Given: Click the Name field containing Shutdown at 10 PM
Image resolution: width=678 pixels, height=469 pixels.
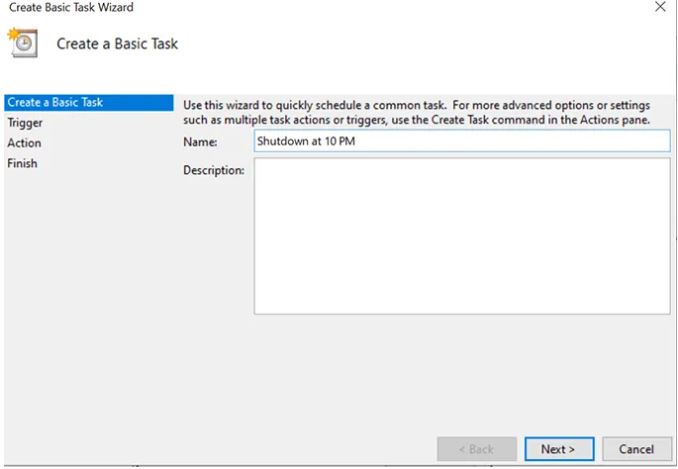Looking at the screenshot, I should click(461, 141).
